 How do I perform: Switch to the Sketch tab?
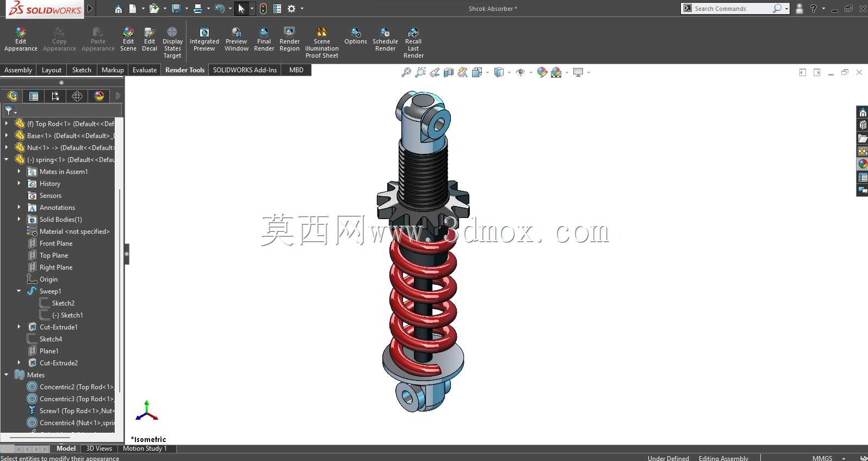click(82, 70)
